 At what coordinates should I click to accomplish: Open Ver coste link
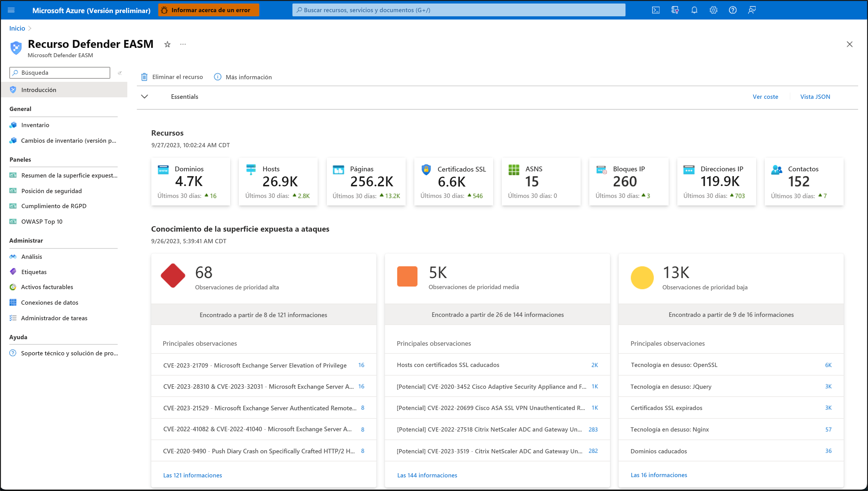(765, 97)
